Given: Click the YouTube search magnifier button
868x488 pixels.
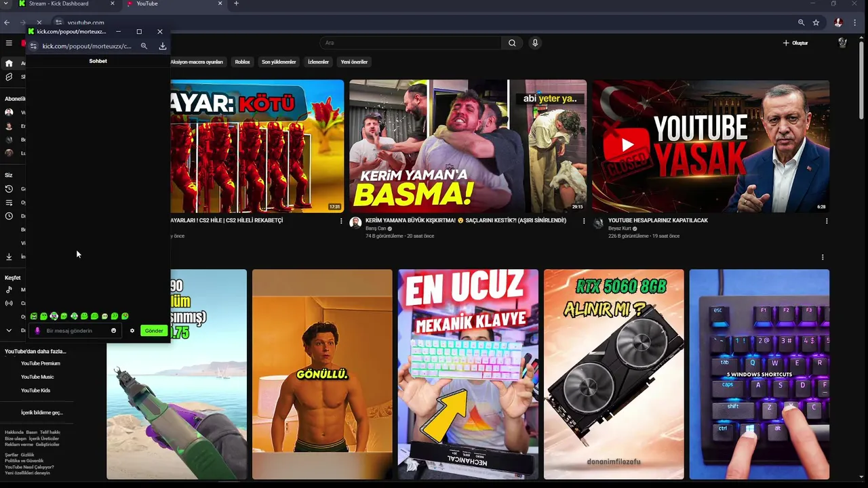Looking at the screenshot, I should (512, 43).
